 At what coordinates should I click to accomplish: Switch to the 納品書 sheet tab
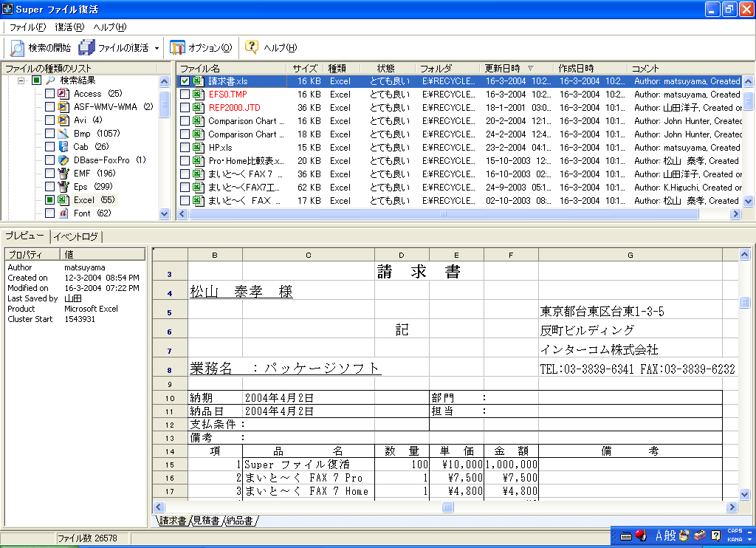(239, 521)
